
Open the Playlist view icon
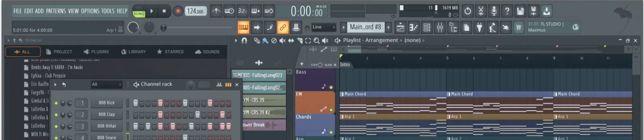point(400,27)
